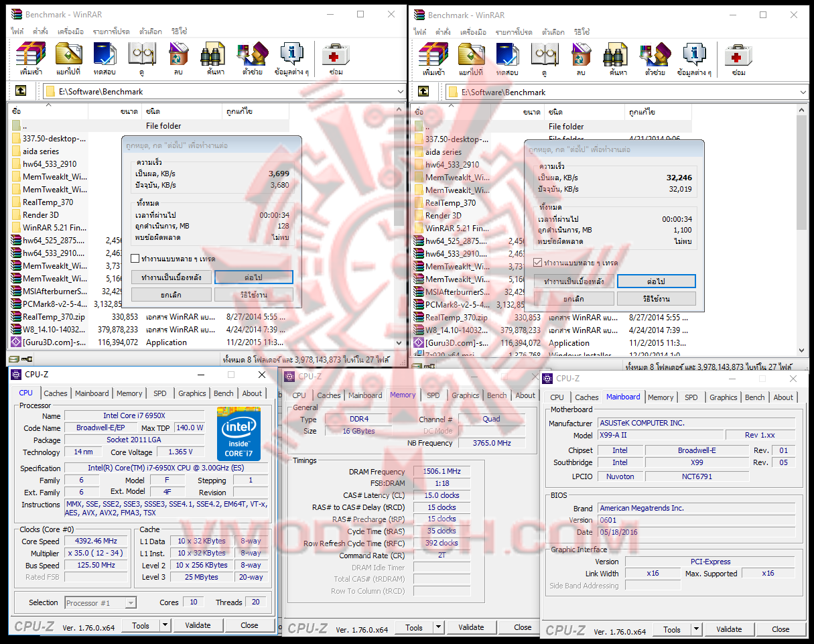Open วิธีใช้ (Help) menu in right WinRAR window

581,31
